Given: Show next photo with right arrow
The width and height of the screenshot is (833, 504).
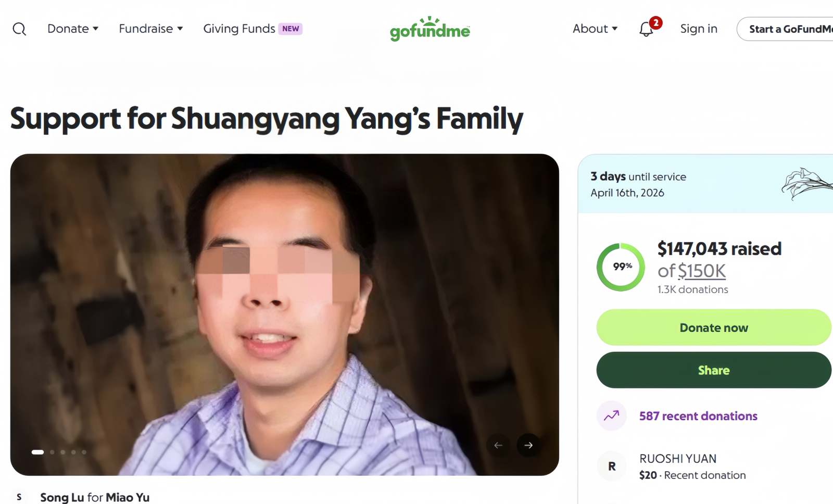Looking at the screenshot, I should 528,445.
